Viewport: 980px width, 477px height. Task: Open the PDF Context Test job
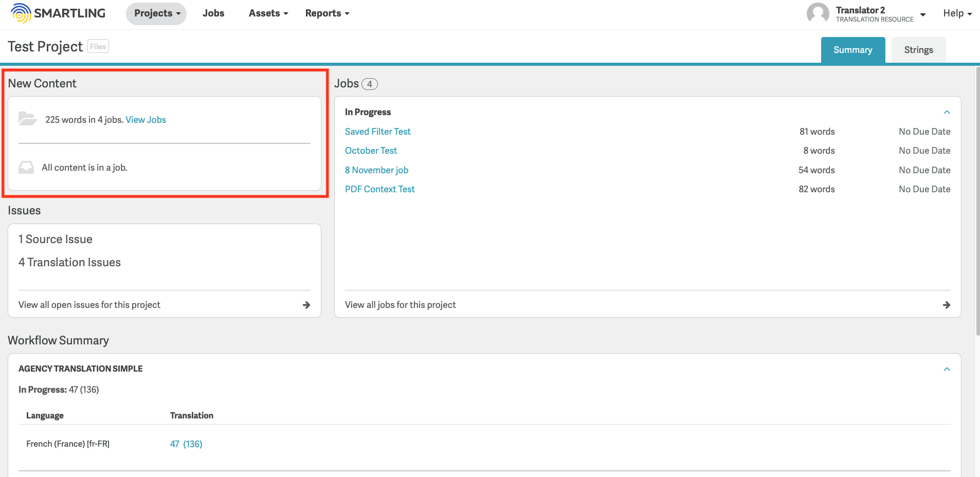[380, 189]
